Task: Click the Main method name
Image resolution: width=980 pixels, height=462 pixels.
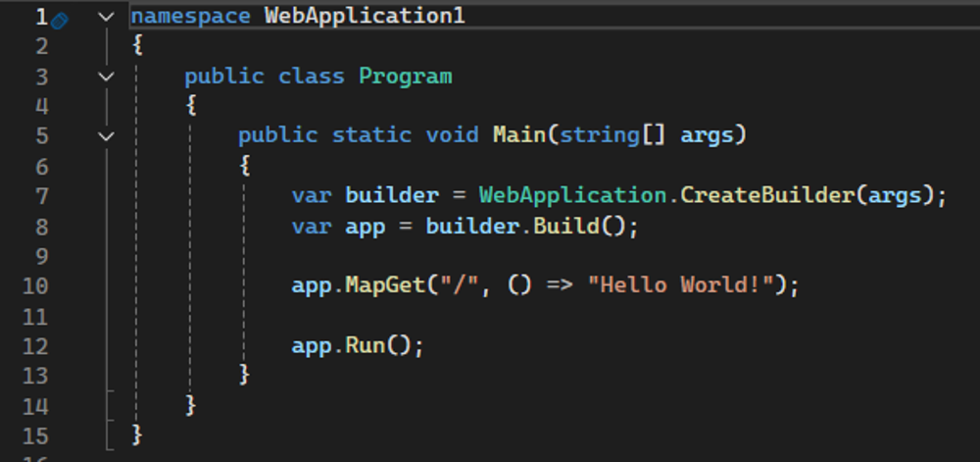Action: point(518,135)
